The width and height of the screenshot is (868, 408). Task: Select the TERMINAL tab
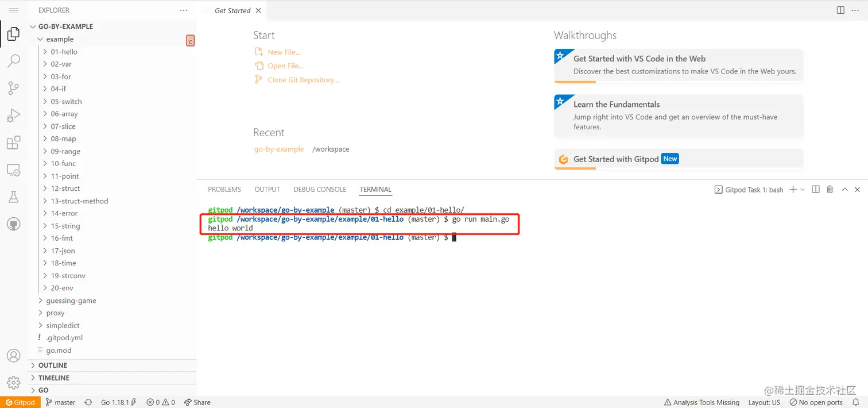(x=375, y=189)
